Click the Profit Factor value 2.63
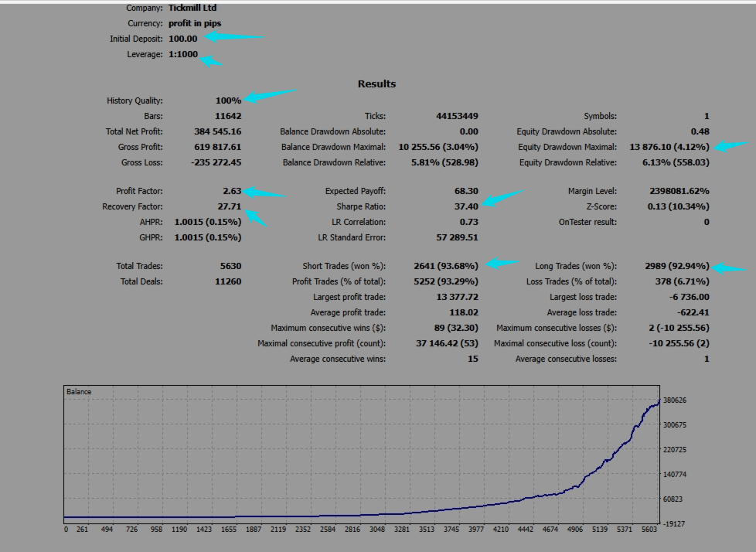The height and width of the screenshot is (552, 756). pos(232,191)
